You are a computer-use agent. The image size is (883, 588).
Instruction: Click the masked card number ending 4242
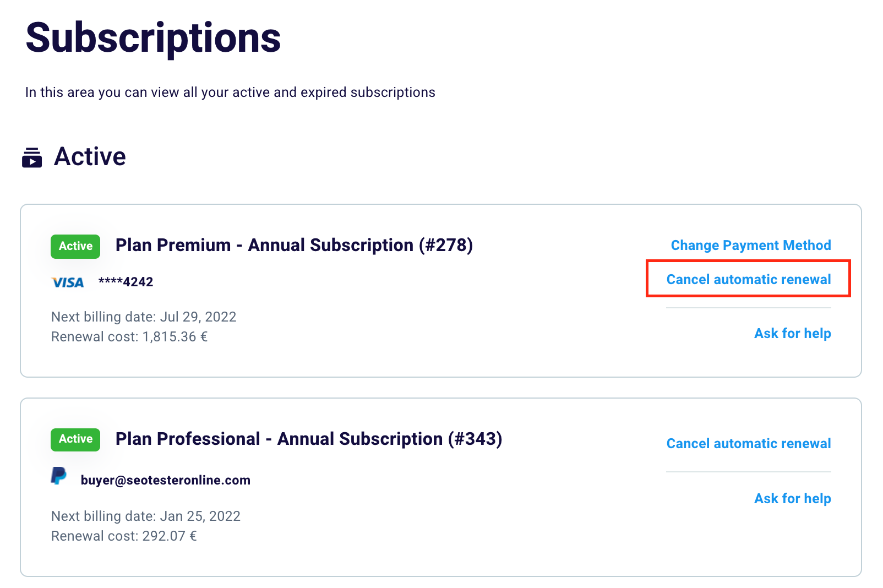pyautogui.click(x=126, y=282)
